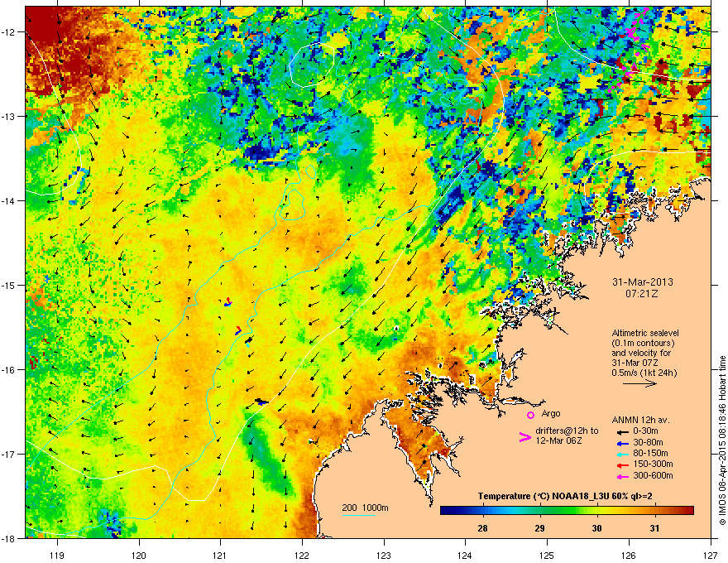Click the red 150-300m arrow in legend
The width and height of the screenshot is (728, 563).
(623, 465)
